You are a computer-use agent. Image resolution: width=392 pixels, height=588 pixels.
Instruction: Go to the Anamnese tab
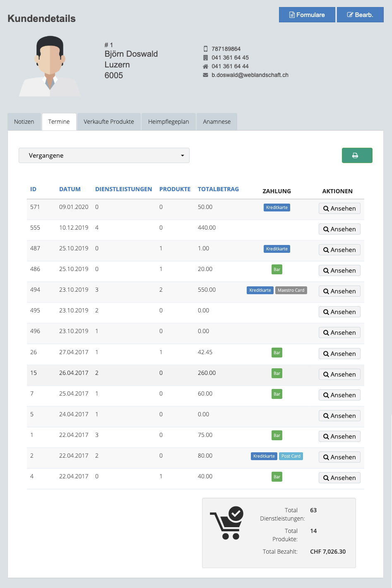point(216,122)
